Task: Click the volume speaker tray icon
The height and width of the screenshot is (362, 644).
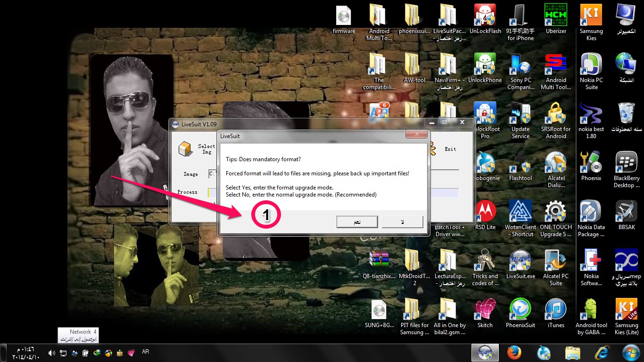Action: tap(51, 353)
